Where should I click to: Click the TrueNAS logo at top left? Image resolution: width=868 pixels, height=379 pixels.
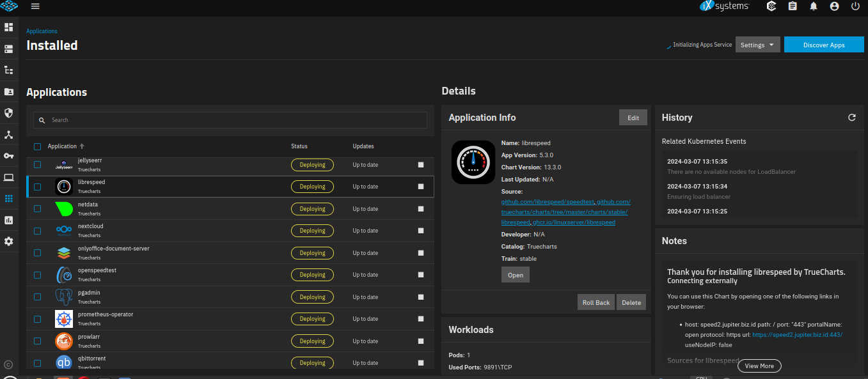8,6
